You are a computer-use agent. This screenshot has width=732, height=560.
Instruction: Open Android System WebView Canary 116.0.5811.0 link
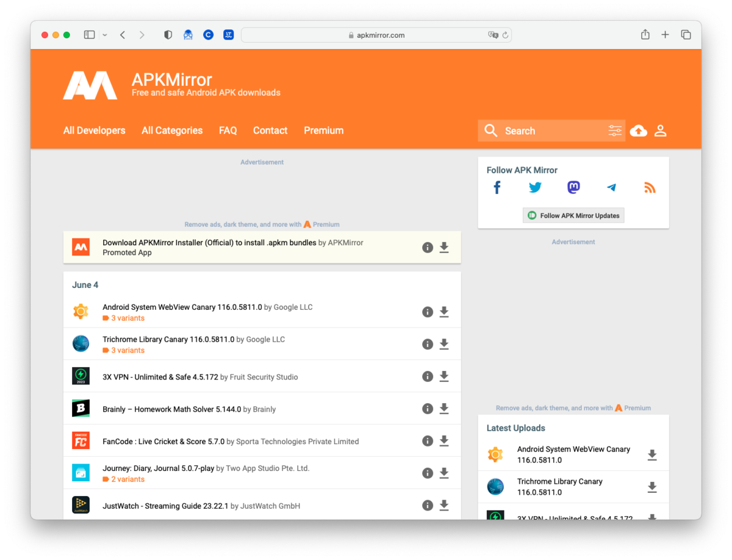tap(182, 307)
